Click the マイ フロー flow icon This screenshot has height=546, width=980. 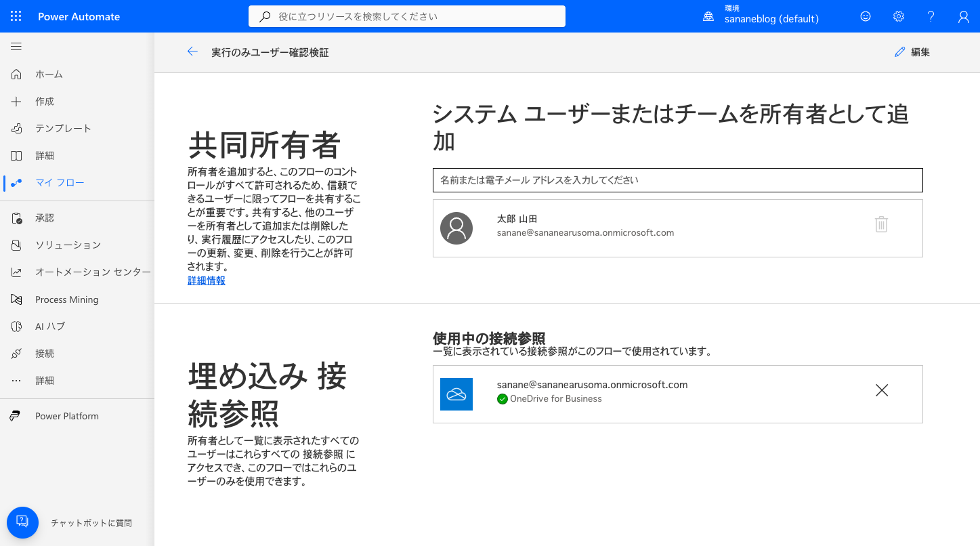16,182
